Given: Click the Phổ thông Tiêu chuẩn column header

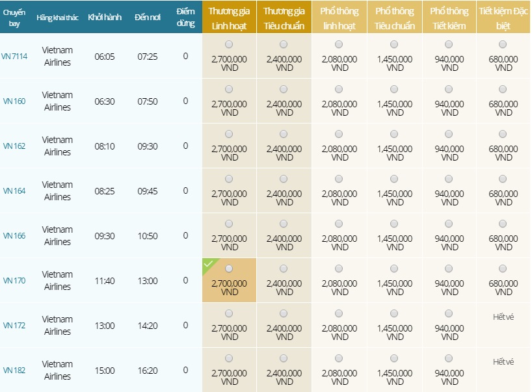Looking at the screenshot, I should pyautogui.click(x=395, y=18).
